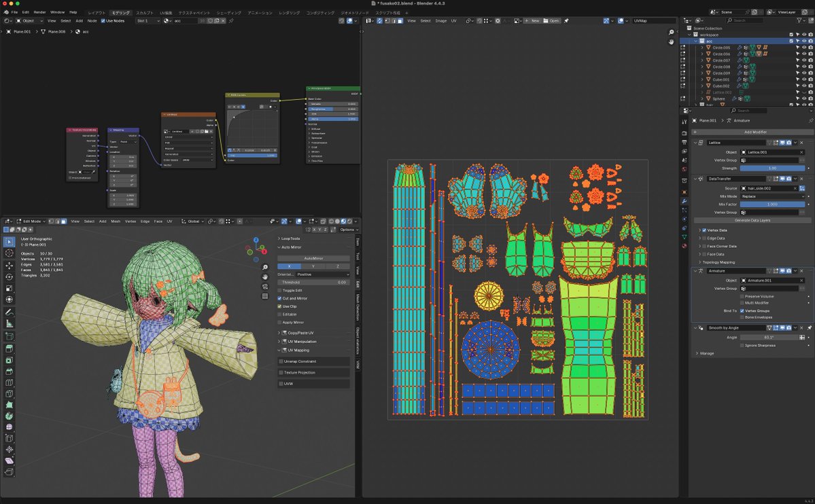Click the pin icon in node editor header

231,21
